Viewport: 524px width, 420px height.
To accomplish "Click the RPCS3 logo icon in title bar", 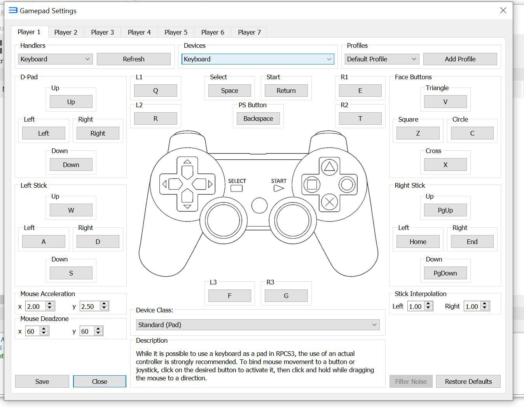I will pyautogui.click(x=13, y=10).
